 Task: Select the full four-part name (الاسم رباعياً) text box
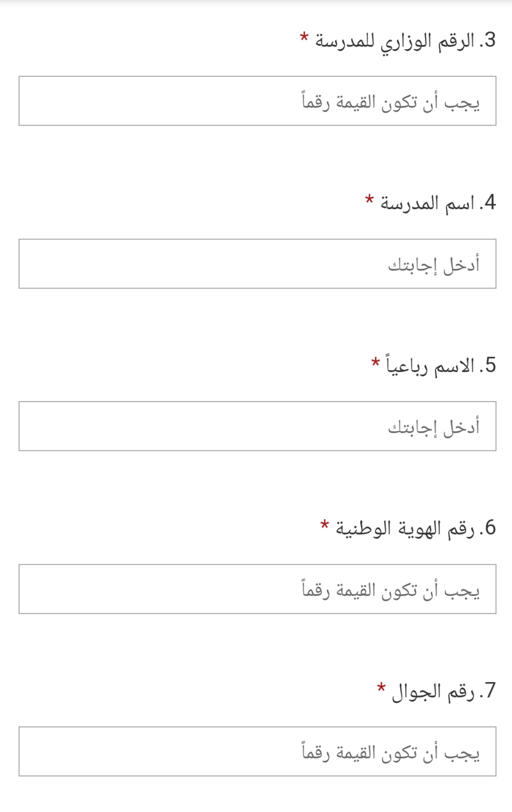[257, 426]
